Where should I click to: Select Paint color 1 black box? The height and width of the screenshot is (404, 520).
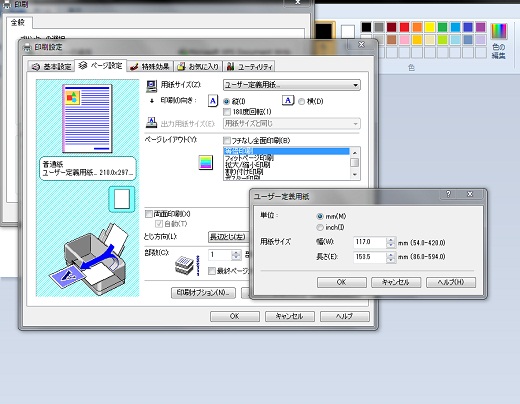[x=324, y=32]
